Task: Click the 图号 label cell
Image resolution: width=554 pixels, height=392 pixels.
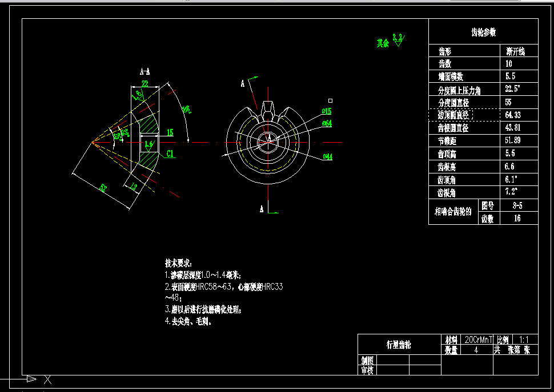Action: click(488, 205)
